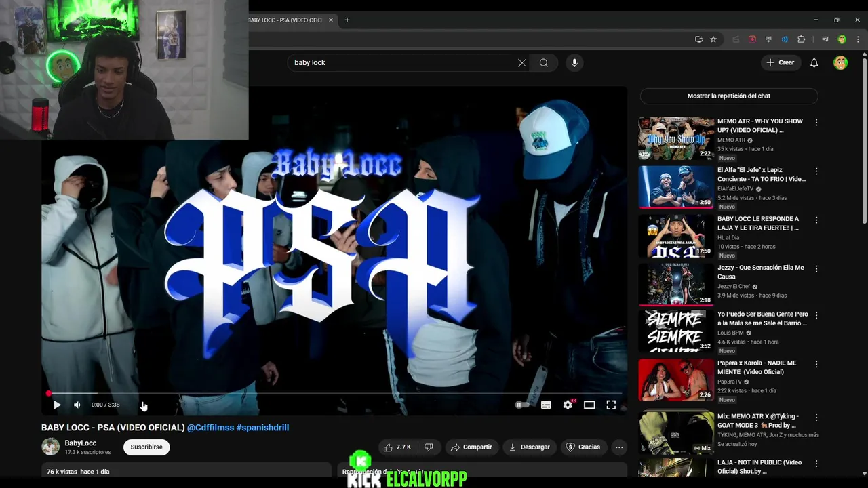This screenshot has height=488, width=868.
Task: Open options for Mix MEMO ATR X Tyking
Action: (816, 418)
